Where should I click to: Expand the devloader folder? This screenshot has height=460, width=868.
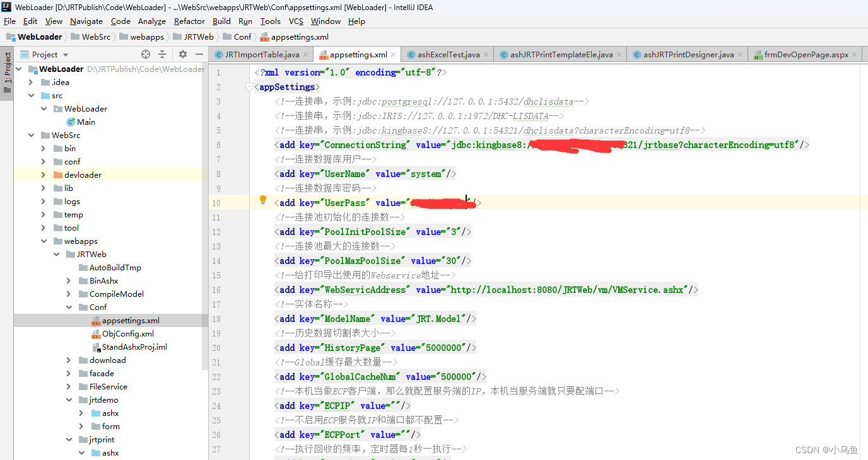(44, 175)
